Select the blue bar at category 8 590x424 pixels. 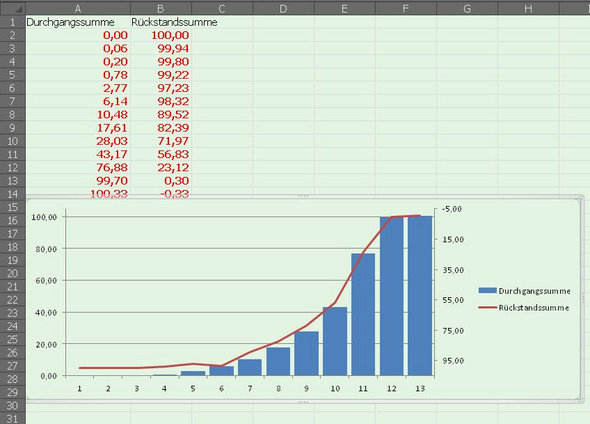point(278,362)
